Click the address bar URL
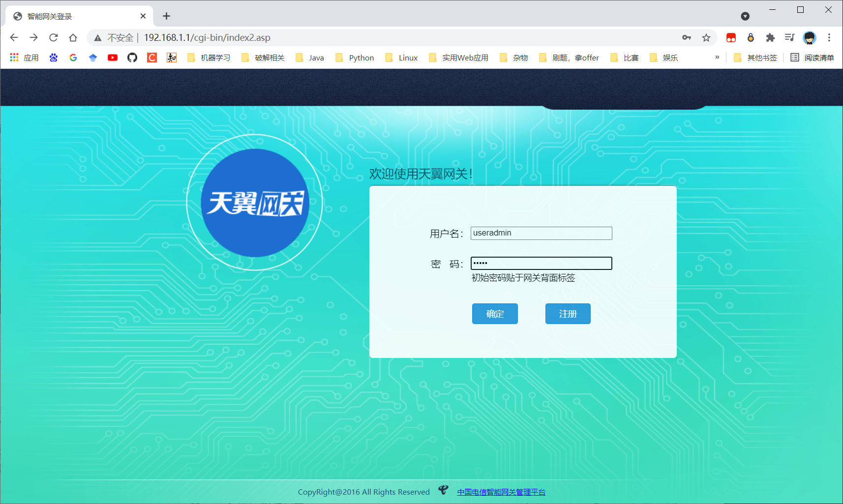 [x=207, y=37]
